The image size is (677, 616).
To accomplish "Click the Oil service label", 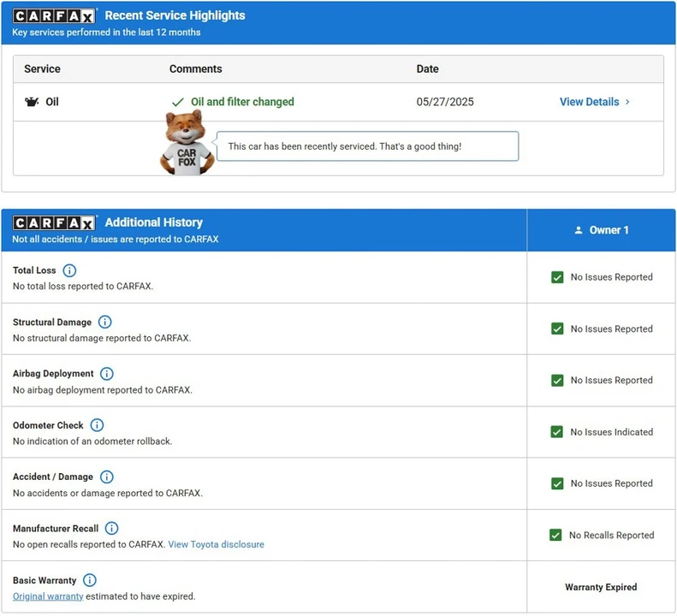I will point(52,102).
